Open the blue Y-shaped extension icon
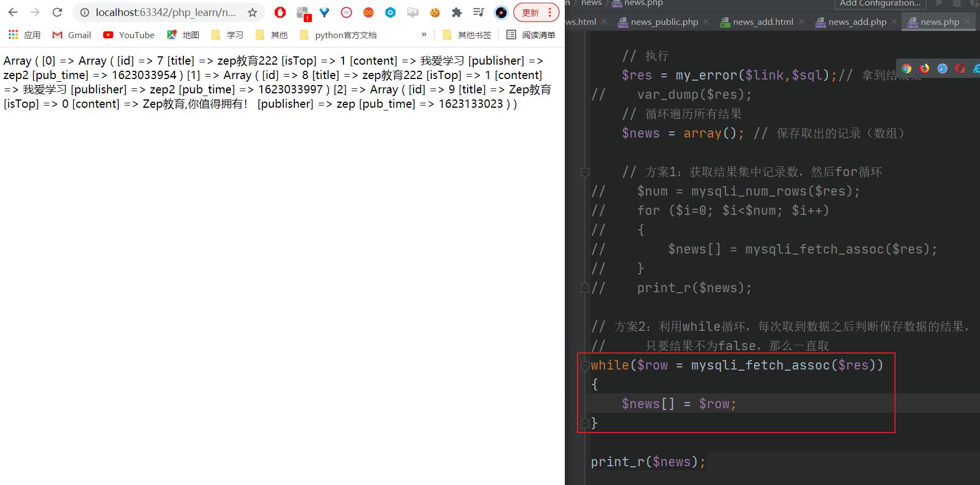This screenshot has width=980, height=485. [325, 12]
